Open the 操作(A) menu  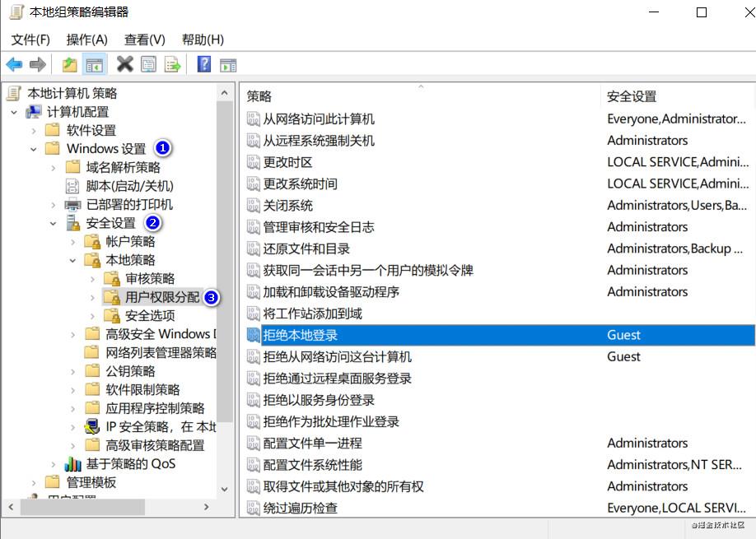click(86, 39)
